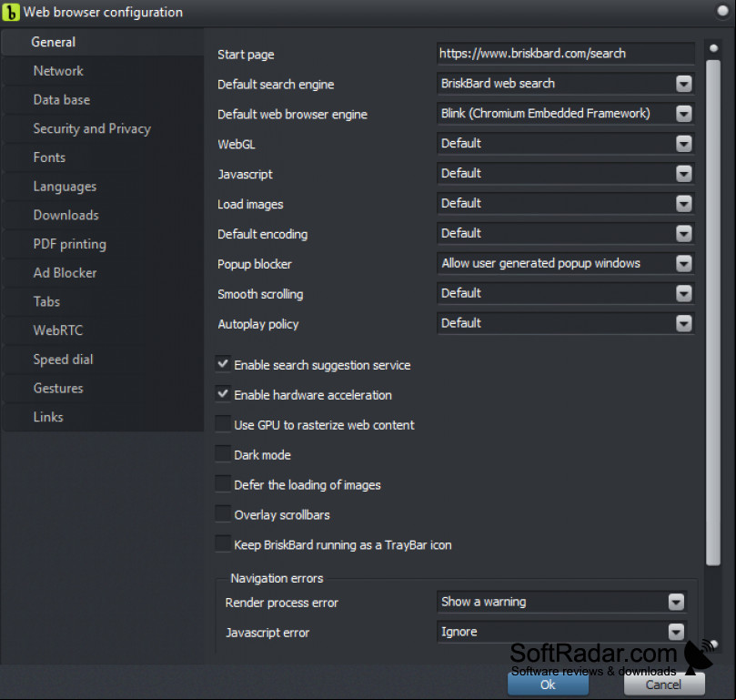Open the Data base section
Image resolution: width=736 pixels, height=700 pixels.
102,99
